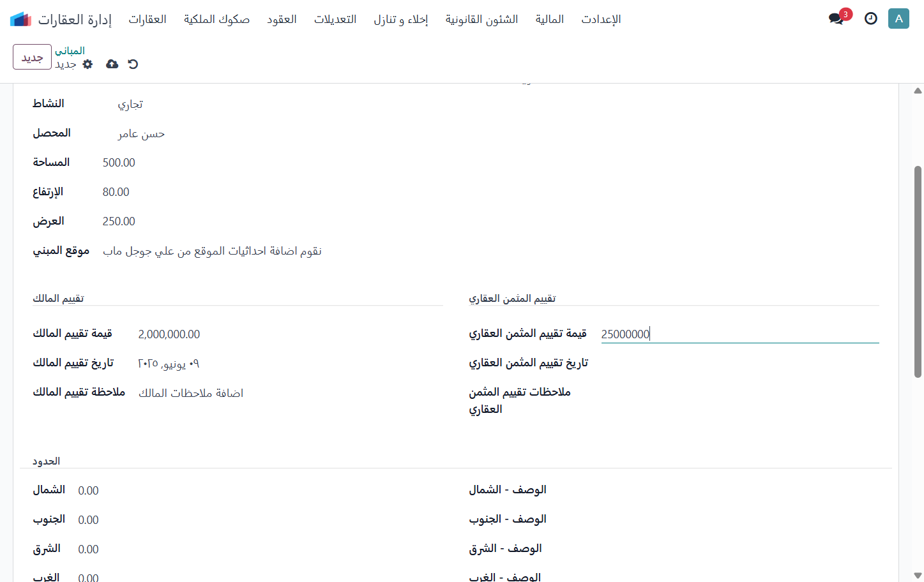This screenshot has height=582, width=924.
Task: Open the العقارات menu
Action: [x=148, y=19]
